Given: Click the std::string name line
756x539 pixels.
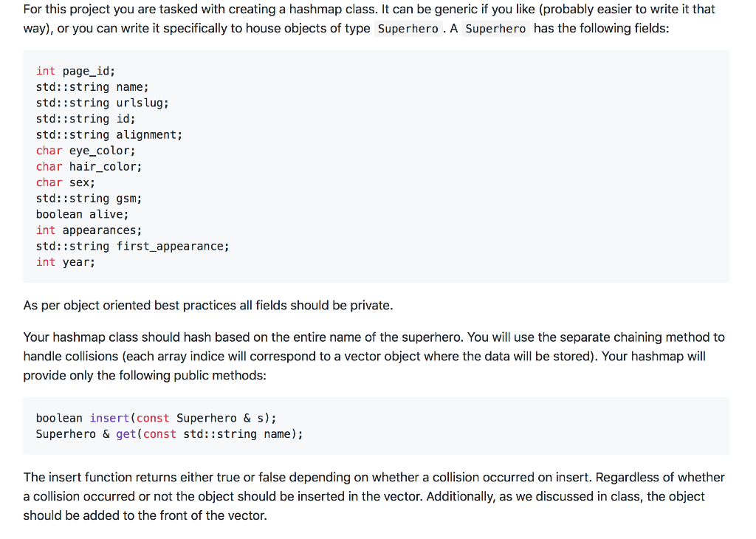Looking at the screenshot, I should (92, 87).
